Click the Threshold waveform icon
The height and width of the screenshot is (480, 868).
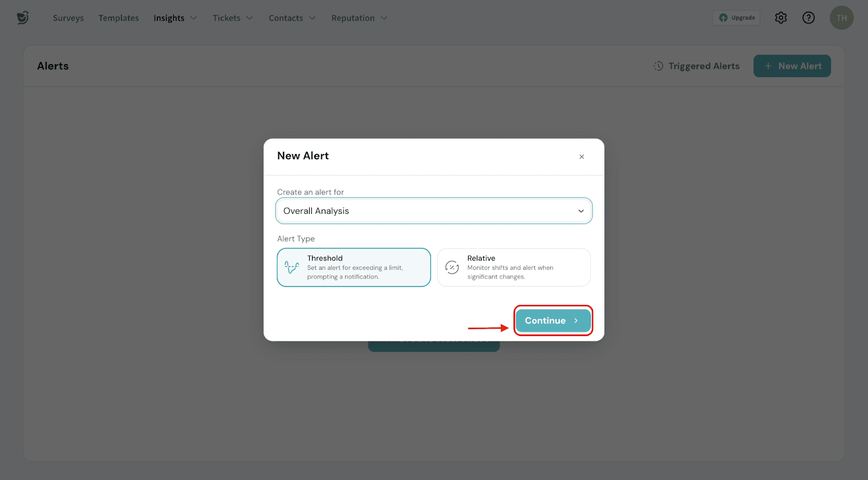[x=292, y=267]
